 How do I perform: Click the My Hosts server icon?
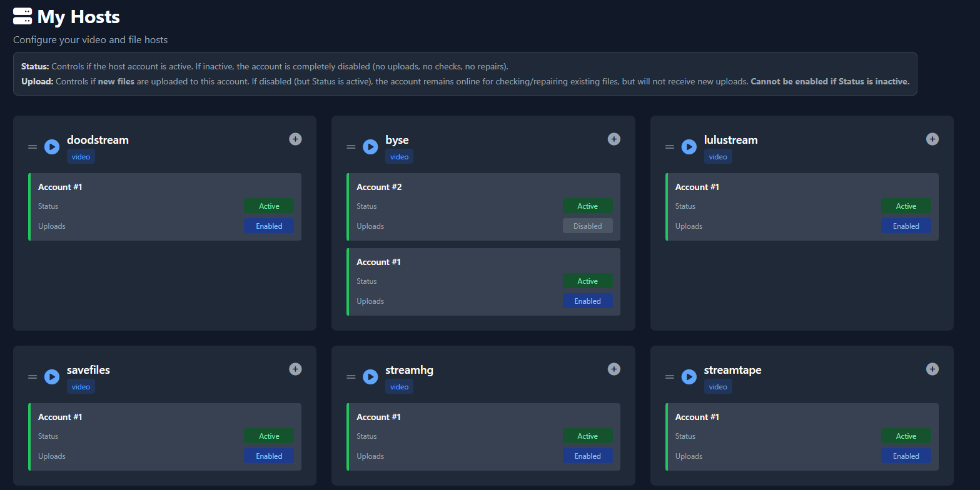23,17
